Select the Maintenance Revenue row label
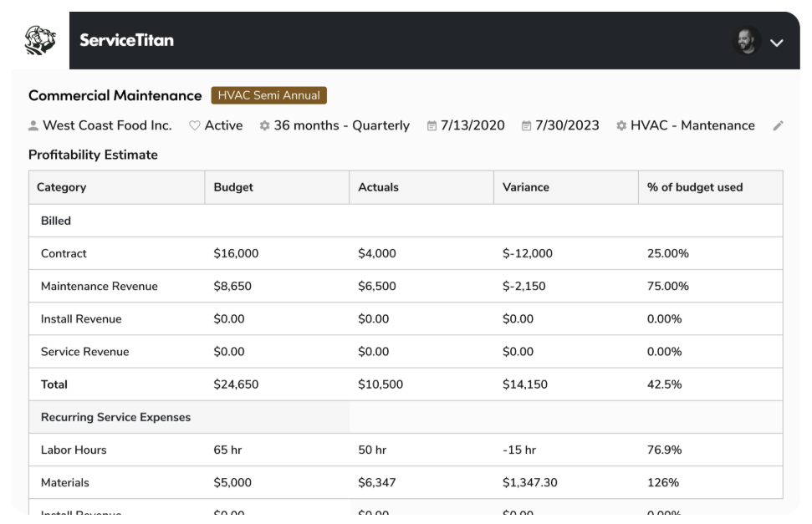Image resolution: width=812 pixels, height=524 pixels. [100, 286]
